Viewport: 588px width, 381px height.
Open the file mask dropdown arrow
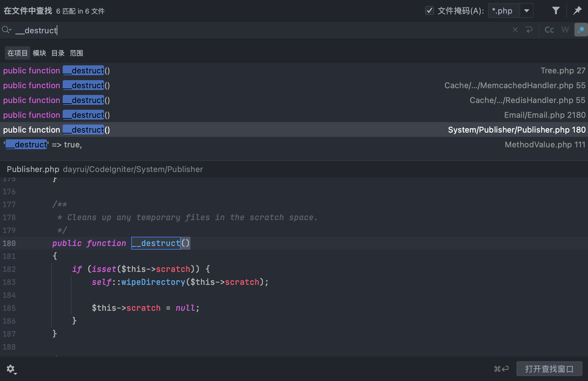click(527, 11)
